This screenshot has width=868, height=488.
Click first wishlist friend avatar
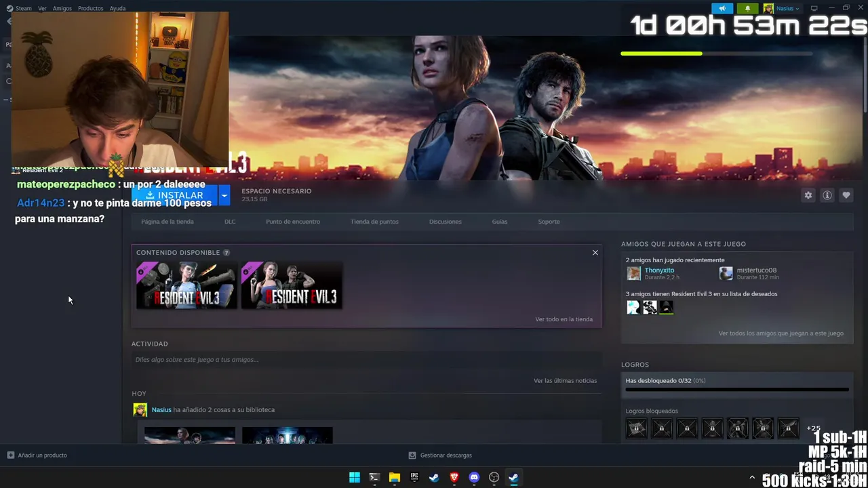coord(633,308)
